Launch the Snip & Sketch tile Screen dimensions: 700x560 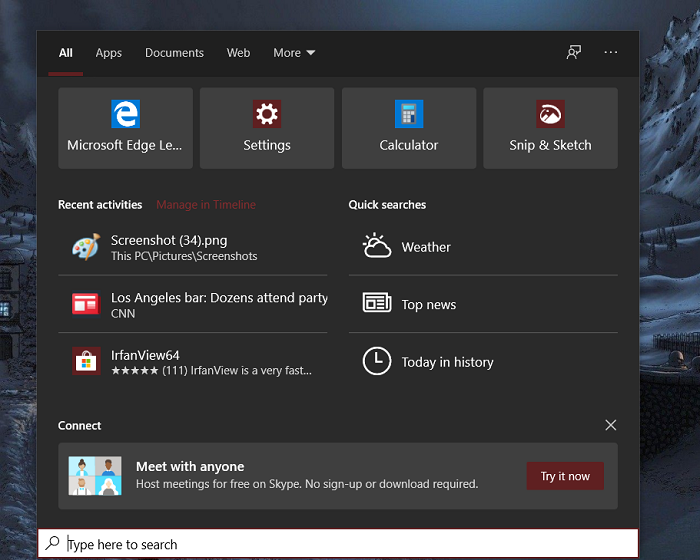pos(550,114)
